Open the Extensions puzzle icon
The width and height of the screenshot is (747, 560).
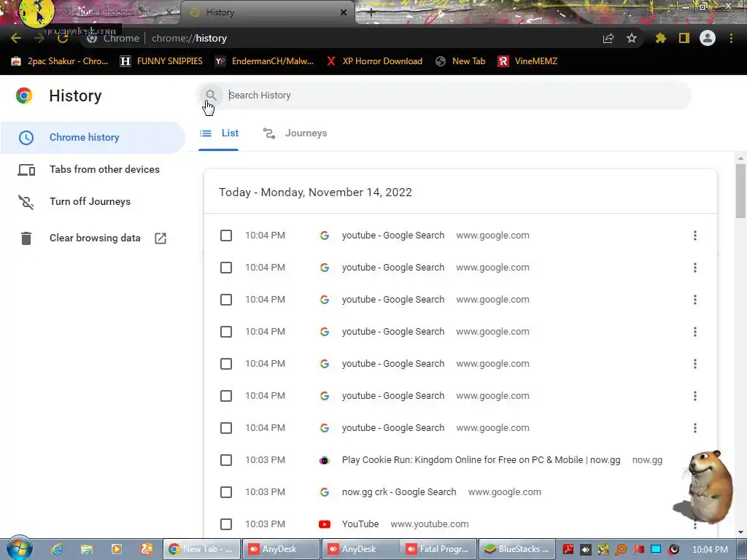(x=660, y=38)
